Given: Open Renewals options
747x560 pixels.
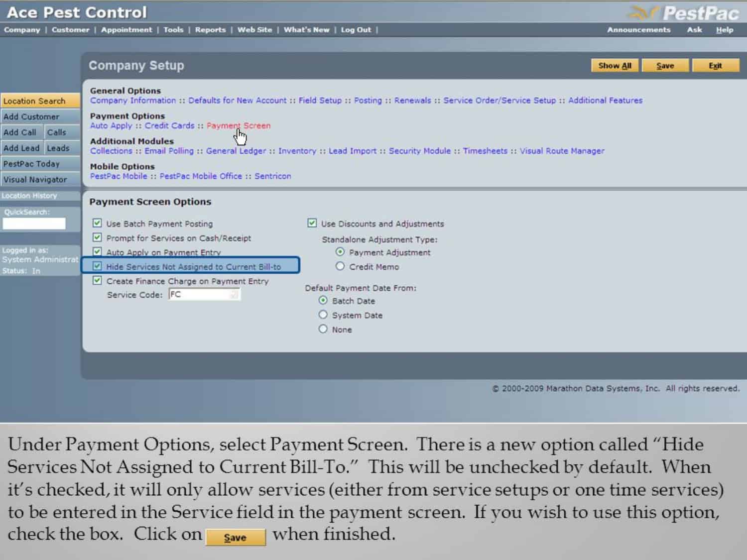Looking at the screenshot, I should click(412, 101).
